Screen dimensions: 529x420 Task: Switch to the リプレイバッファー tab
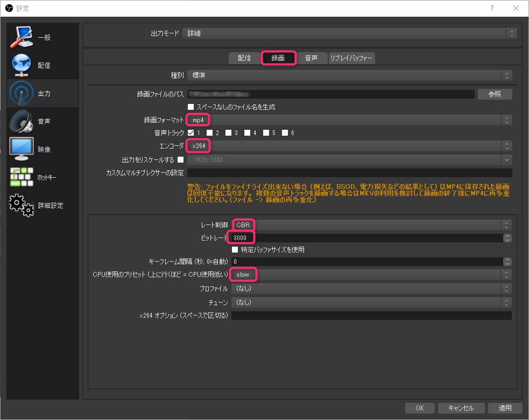pyautogui.click(x=351, y=58)
